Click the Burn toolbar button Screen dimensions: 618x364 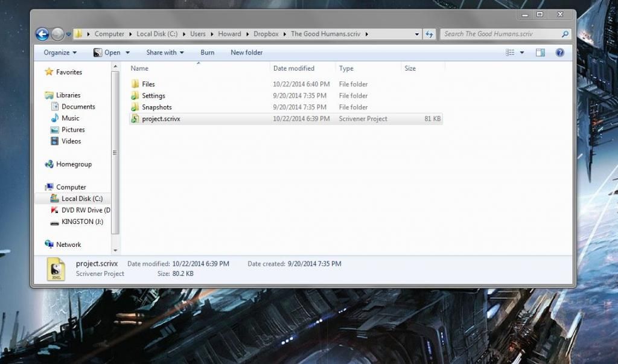[208, 53]
